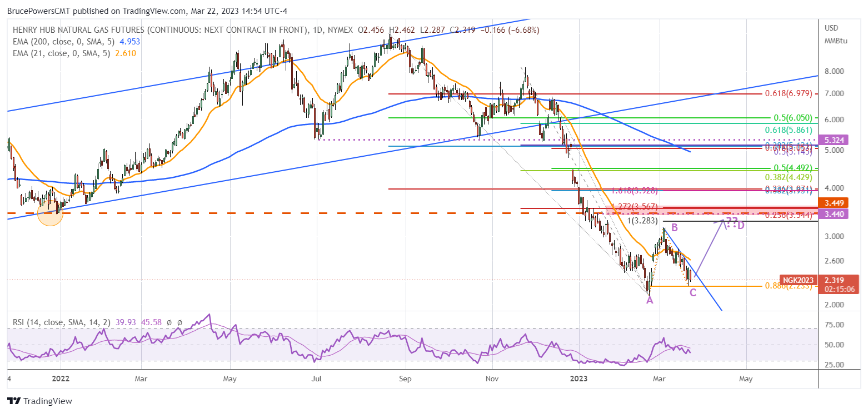Click the 75.00 RSI axis label
The image size is (868, 413).
pyautogui.click(x=835, y=325)
